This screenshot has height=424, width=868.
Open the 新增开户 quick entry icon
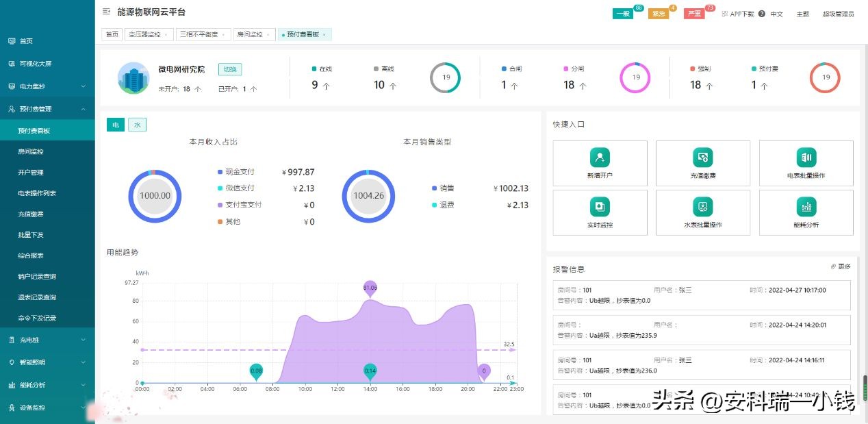coord(600,158)
